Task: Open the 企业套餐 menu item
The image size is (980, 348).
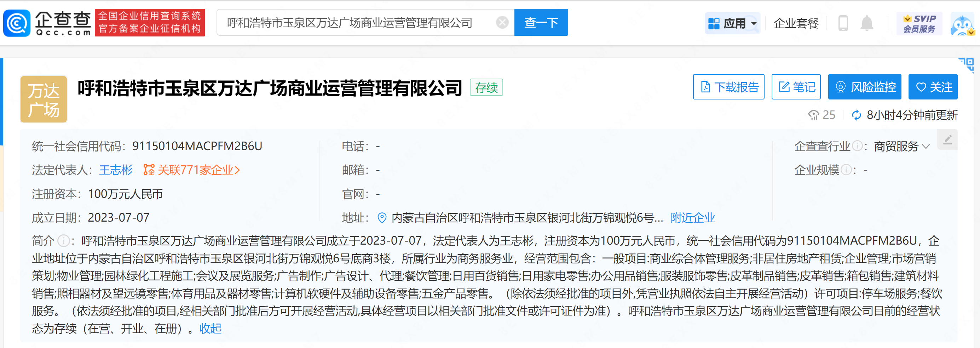Action: (796, 23)
